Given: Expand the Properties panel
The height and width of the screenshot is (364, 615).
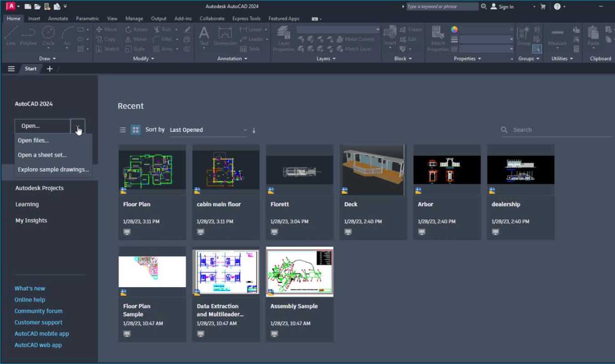Looking at the screenshot, I should [467, 59].
